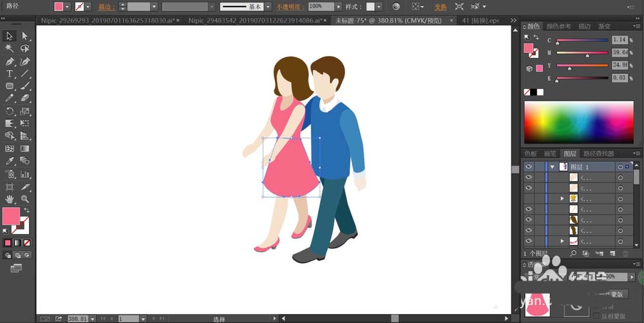The width and height of the screenshot is (644, 323).
Task: Switch to the 路径查找器 panel tab
Action: pos(598,153)
